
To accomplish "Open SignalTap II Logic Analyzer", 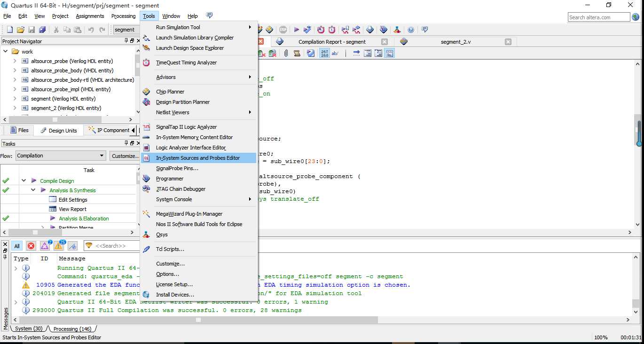I will tap(186, 127).
